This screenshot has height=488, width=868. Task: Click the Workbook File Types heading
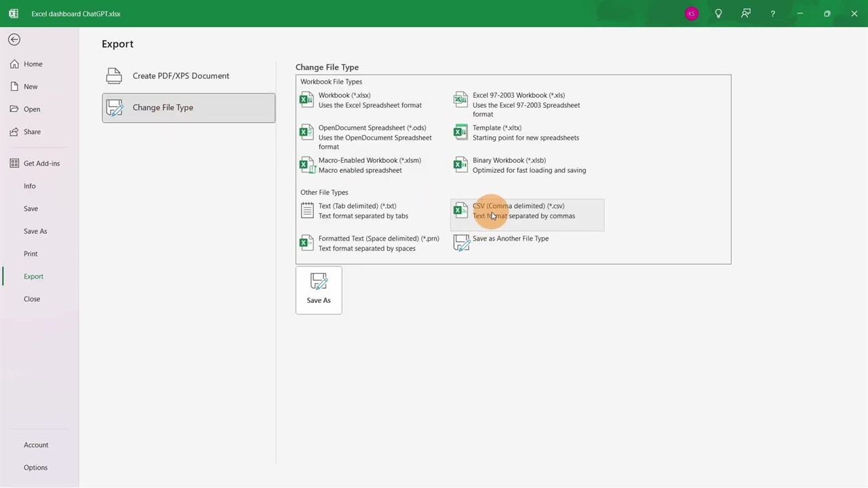pos(332,82)
